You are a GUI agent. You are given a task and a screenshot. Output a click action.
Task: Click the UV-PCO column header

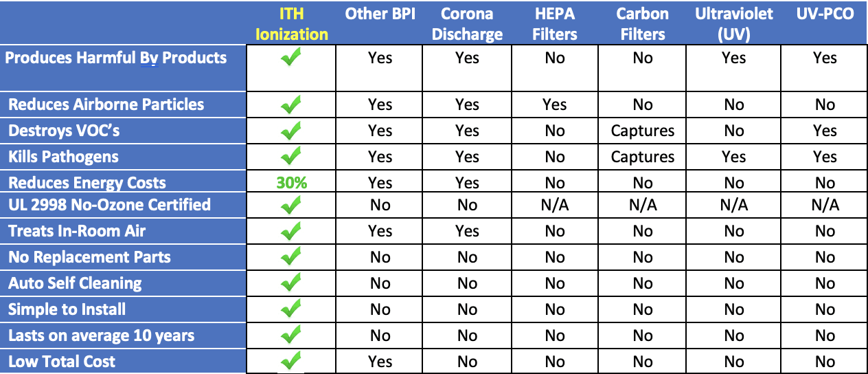click(x=825, y=14)
